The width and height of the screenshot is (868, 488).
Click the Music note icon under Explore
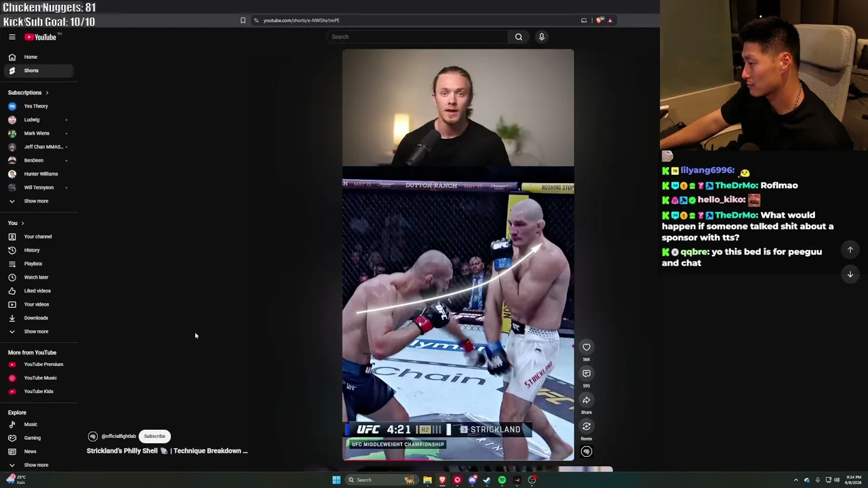[12, 424]
